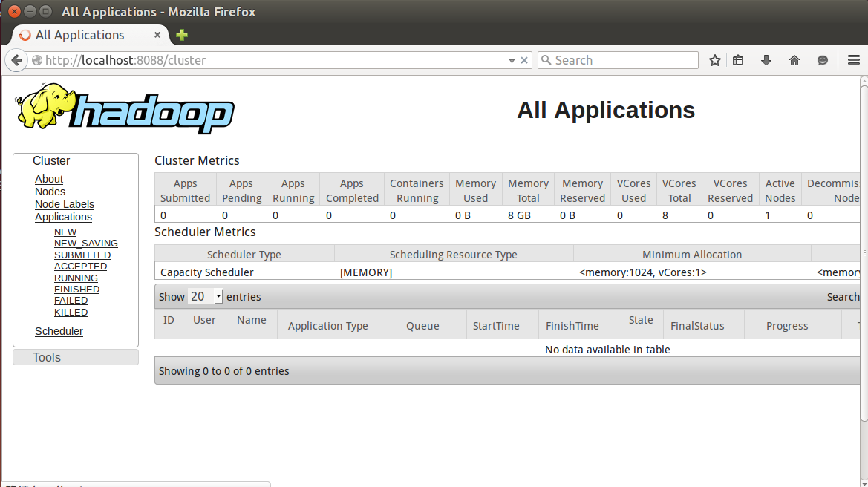Sort table by Queue column
This screenshot has width=868, height=487.
[x=428, y=324]
